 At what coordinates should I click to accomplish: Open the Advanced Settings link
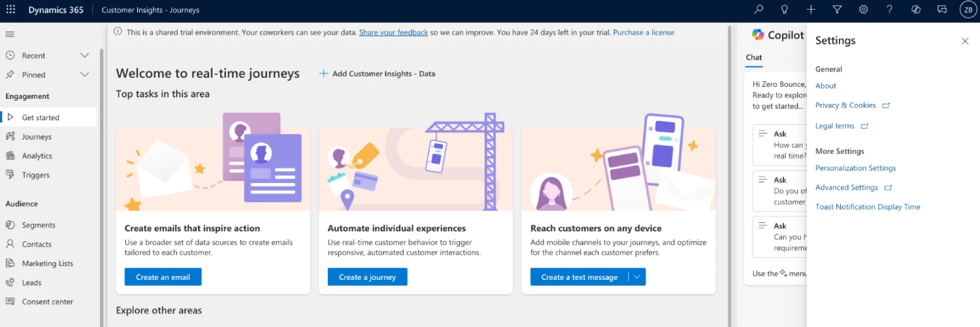pos(847,188)
